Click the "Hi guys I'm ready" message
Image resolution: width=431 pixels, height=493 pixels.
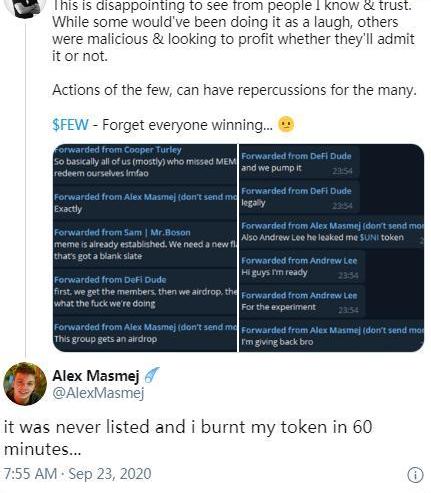click(302, 267)
